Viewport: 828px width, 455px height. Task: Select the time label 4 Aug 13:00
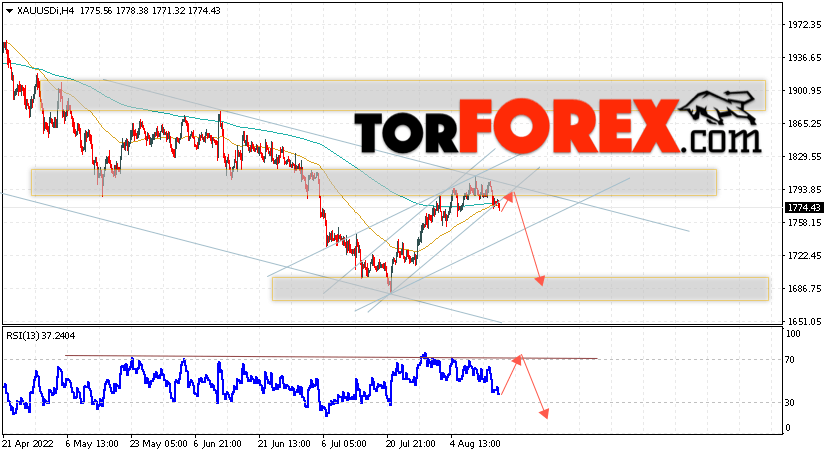475,444
